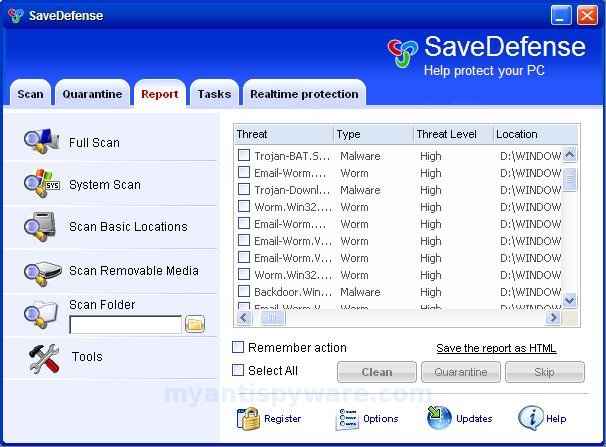The height and width of the screenshot is (447, 606).
Task: Click the browse folder icon beside path field
Action: point(195,324)
